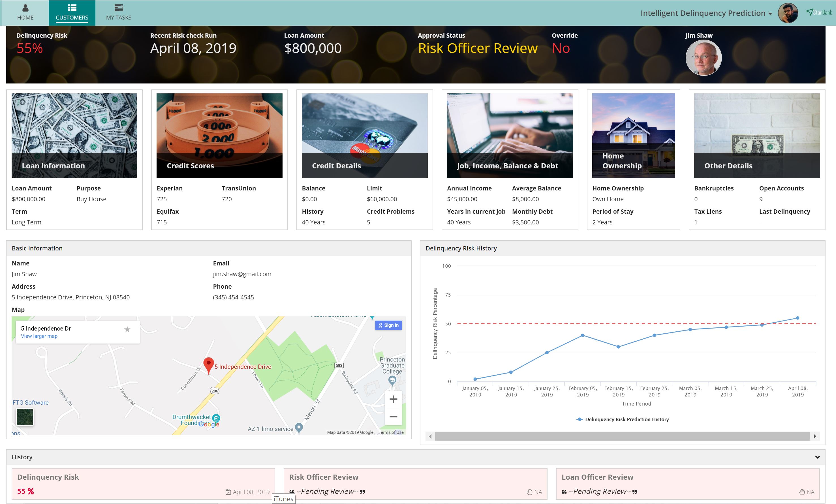
Task: Click the user avatar in header
Action: pos(788,13)
